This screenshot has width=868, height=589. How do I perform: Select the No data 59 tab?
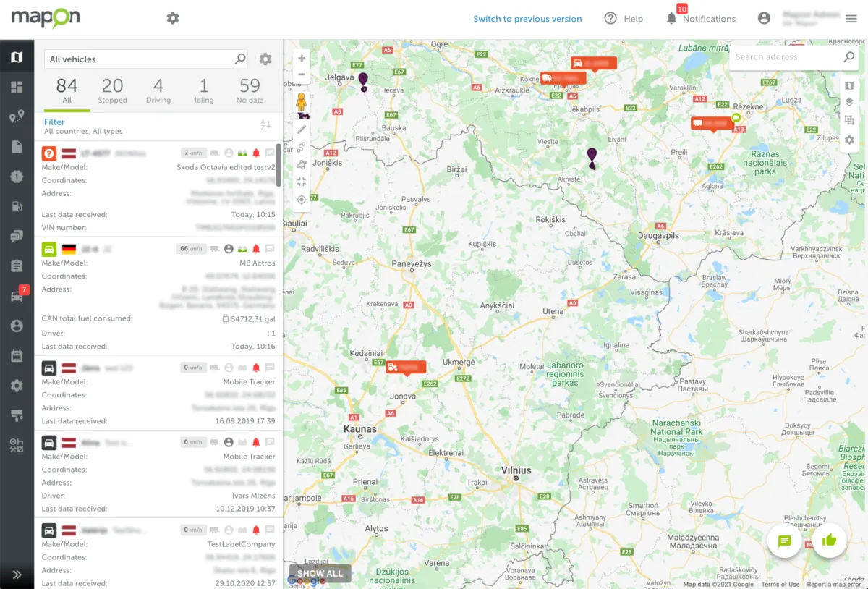pos(250,91)
